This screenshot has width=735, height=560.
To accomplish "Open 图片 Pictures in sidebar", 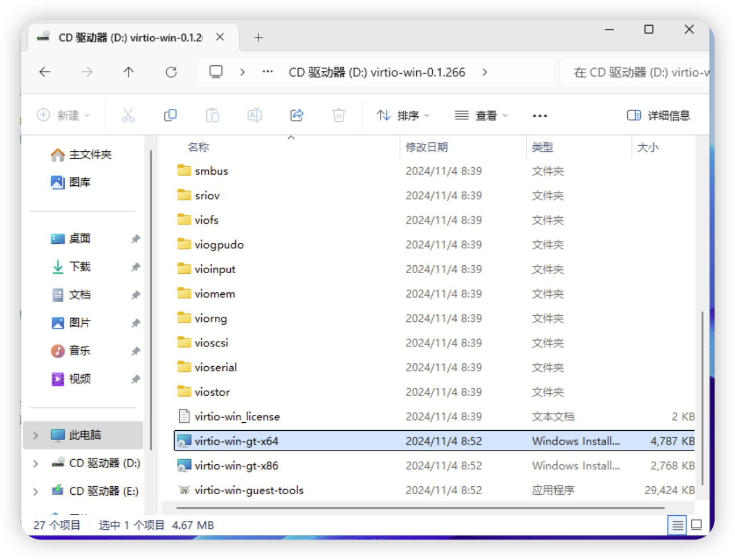I will pyautogui.click(x=70, y=323).
